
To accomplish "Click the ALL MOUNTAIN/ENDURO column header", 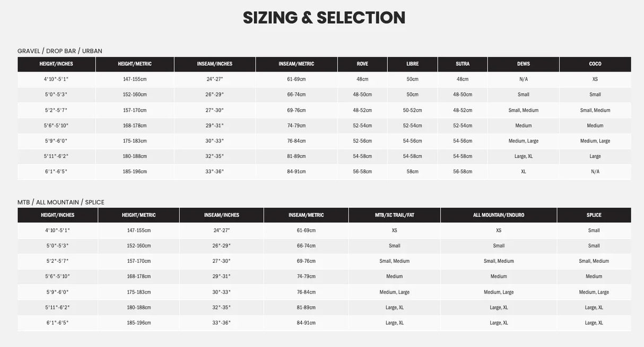I will click(x=499, y=215).
